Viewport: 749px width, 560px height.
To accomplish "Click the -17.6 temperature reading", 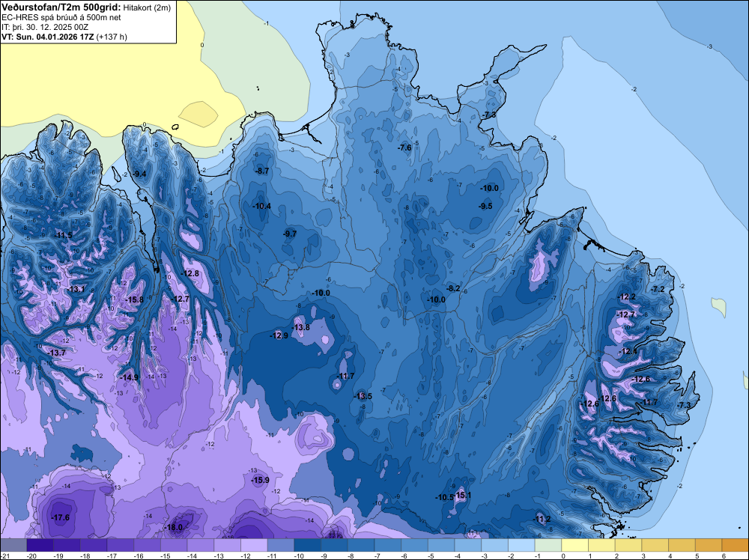I will [60, 517].
